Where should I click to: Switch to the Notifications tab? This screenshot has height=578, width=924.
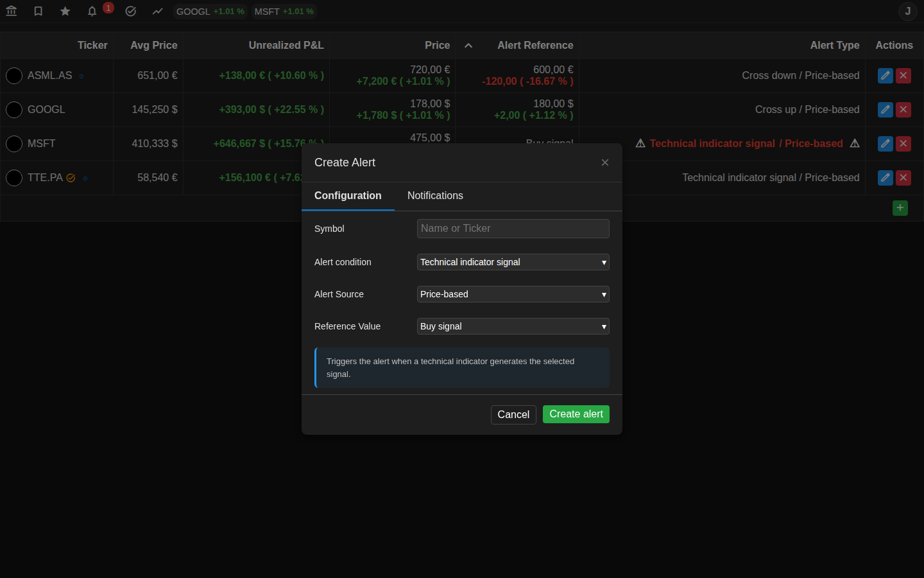(435, 196)
